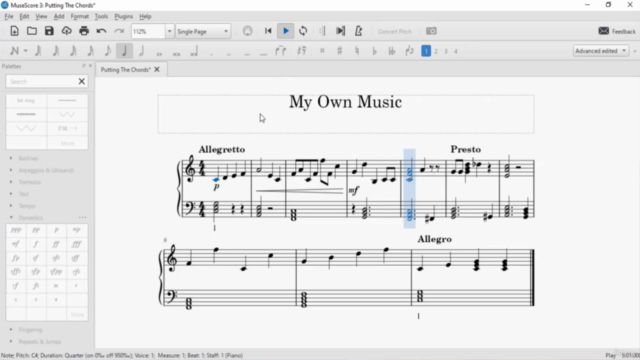This screenshot has width=640, height=360.
Task: Apply sharp accidental
Action: point(340,51)
